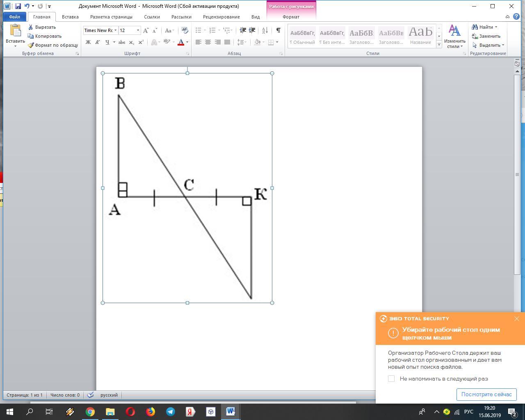
Task: Close the 360 Total Security popup
Action: [x=517, y=319]
